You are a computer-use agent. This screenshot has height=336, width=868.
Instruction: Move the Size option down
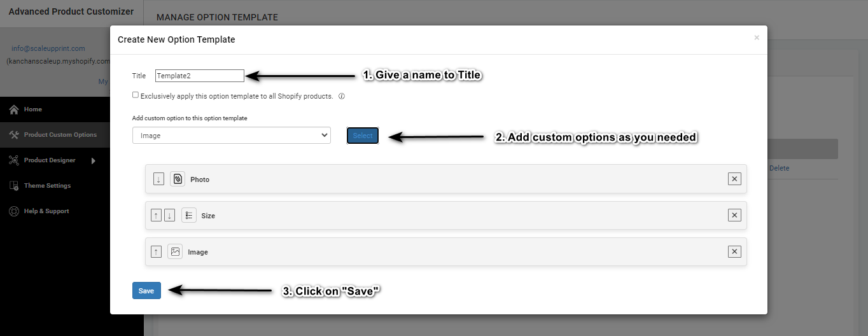click(169, 216)
